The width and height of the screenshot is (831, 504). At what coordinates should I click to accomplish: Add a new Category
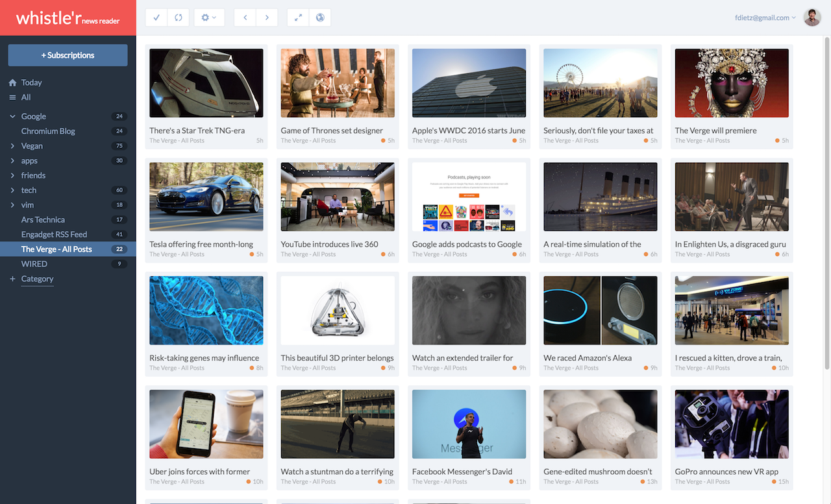tap(37, 279)
